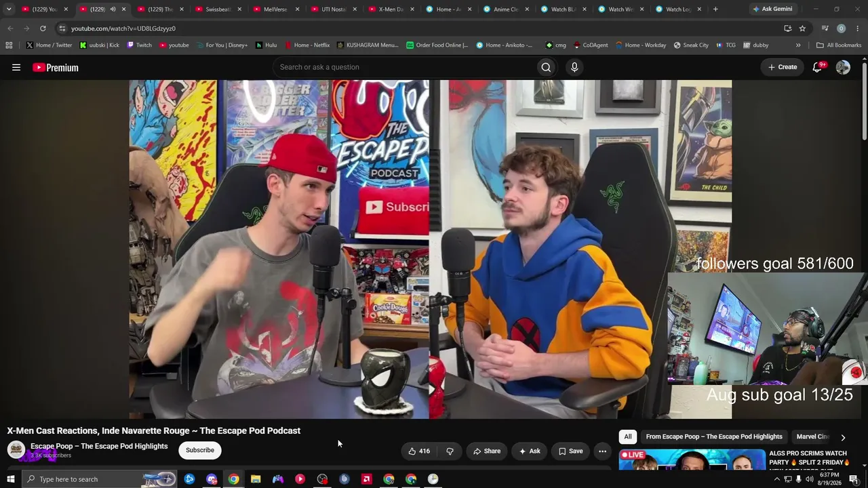Show more bookmarks with the chevron
This screenshot has width=868, height=488.
click(798, 45)
